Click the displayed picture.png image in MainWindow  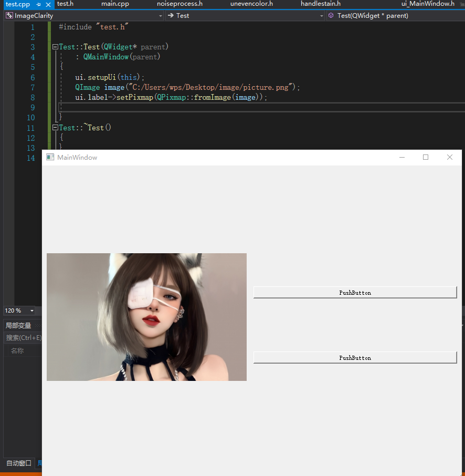click(146, 316)
